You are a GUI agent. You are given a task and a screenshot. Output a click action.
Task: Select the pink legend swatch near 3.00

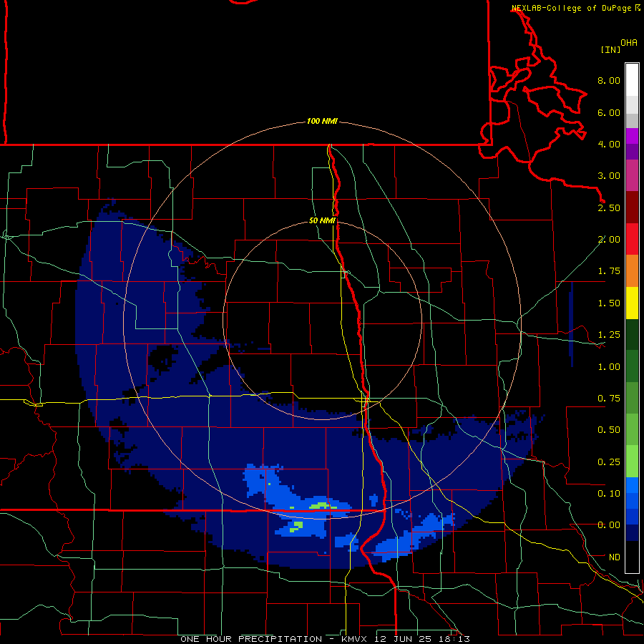point(632,175)
